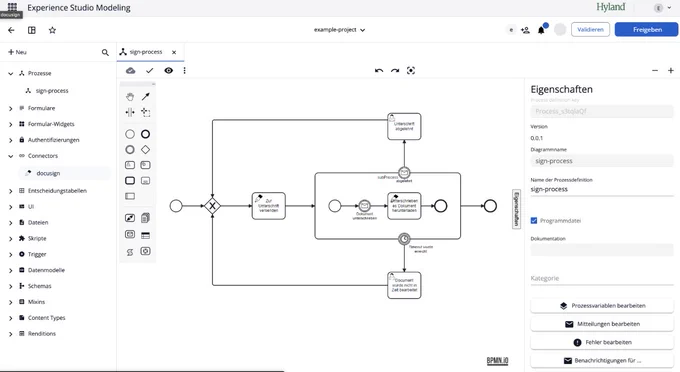Collapse the Connectors tree section
The width and height of the screenshot is (680, 372).
point(11,156)
